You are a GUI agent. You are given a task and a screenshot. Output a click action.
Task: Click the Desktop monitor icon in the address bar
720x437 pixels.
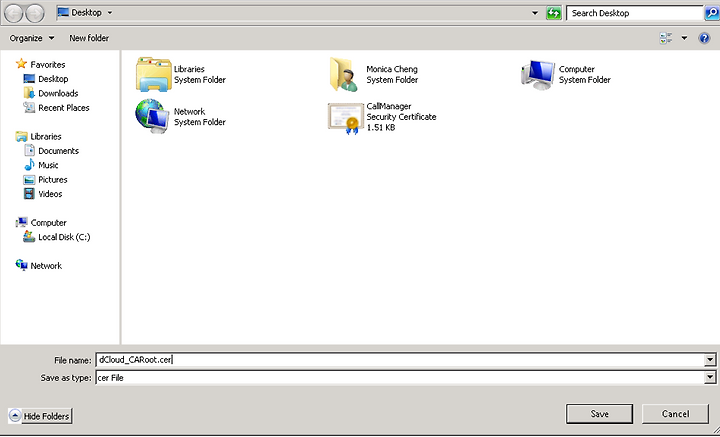click(x=63, y=12)
